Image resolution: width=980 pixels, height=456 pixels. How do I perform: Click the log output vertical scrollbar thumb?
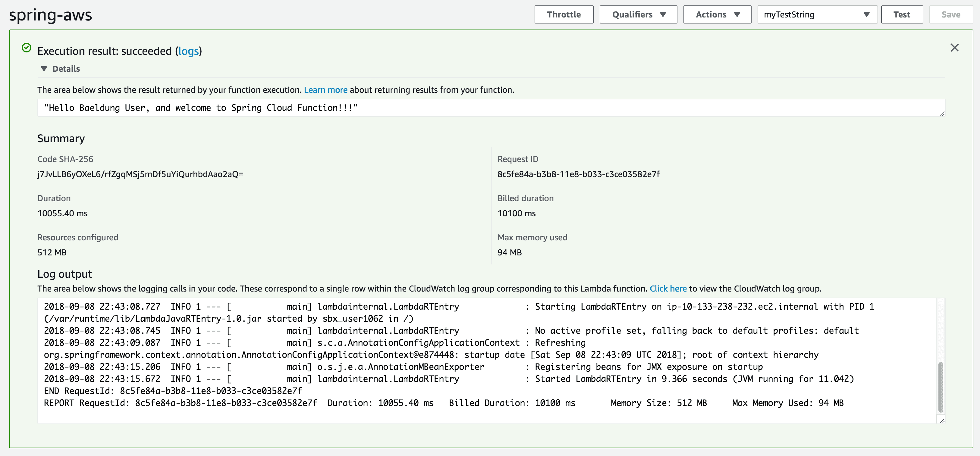(x=941, y=387)
